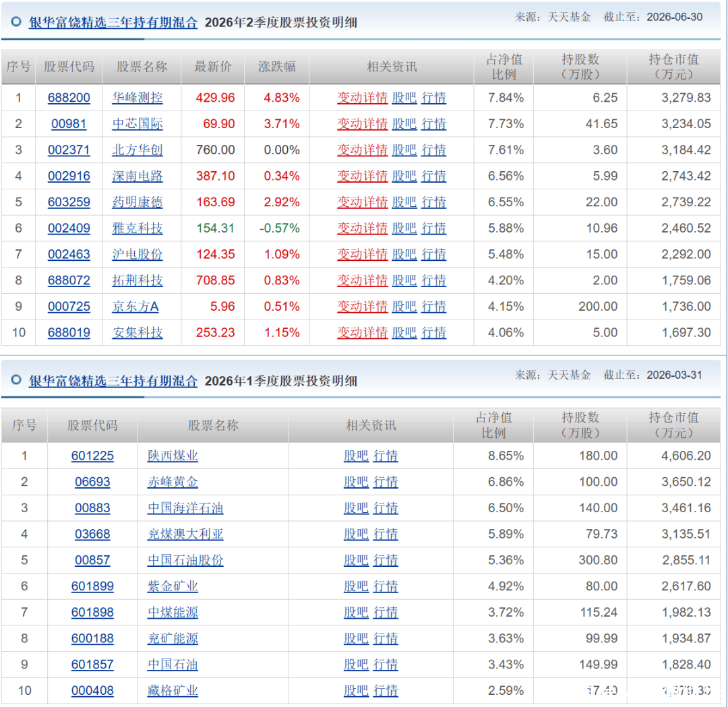Open stock code 688200

point(69,98)
